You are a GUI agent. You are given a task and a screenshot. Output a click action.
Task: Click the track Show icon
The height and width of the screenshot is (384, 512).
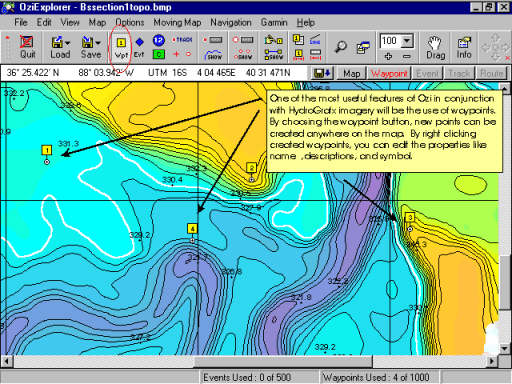click(214, 54)
